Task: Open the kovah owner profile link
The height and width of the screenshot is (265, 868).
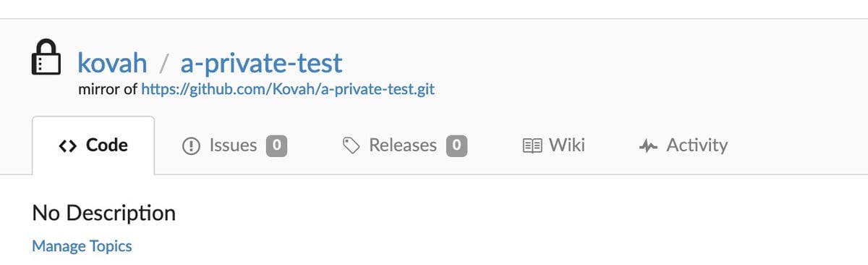Action: [x=112, y=63]
